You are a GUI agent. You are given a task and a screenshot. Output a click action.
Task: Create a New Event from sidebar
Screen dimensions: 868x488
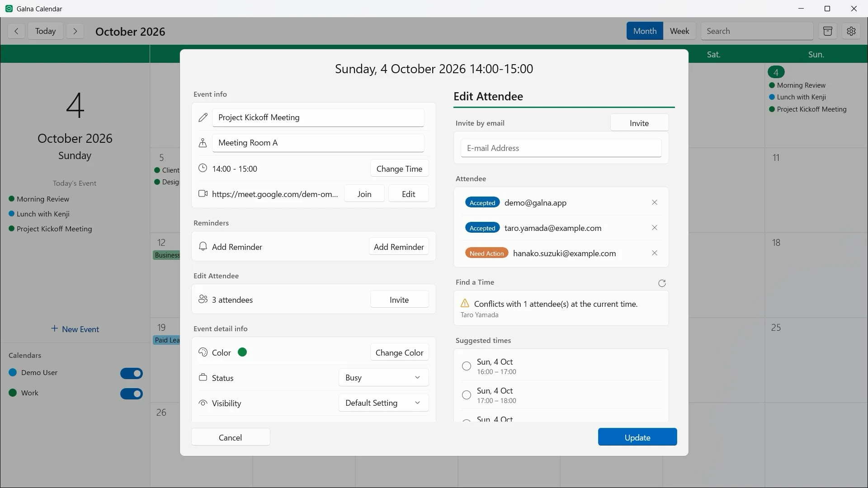pos(75,329)
